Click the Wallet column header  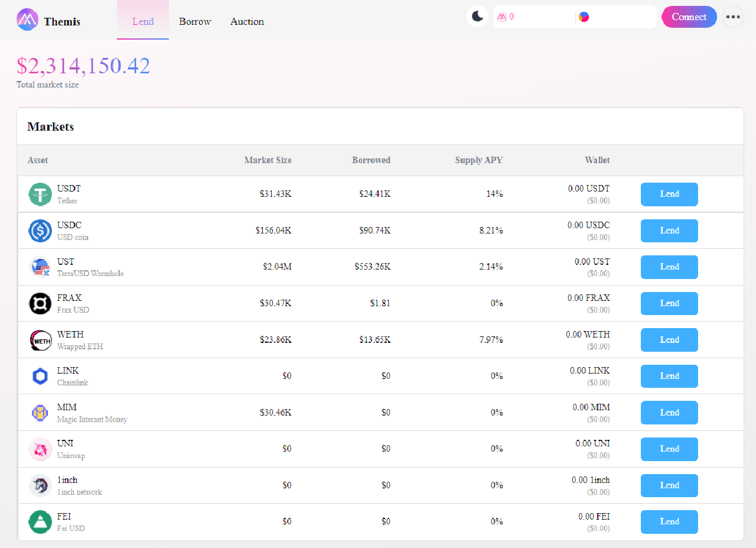(x=597, y=160)
